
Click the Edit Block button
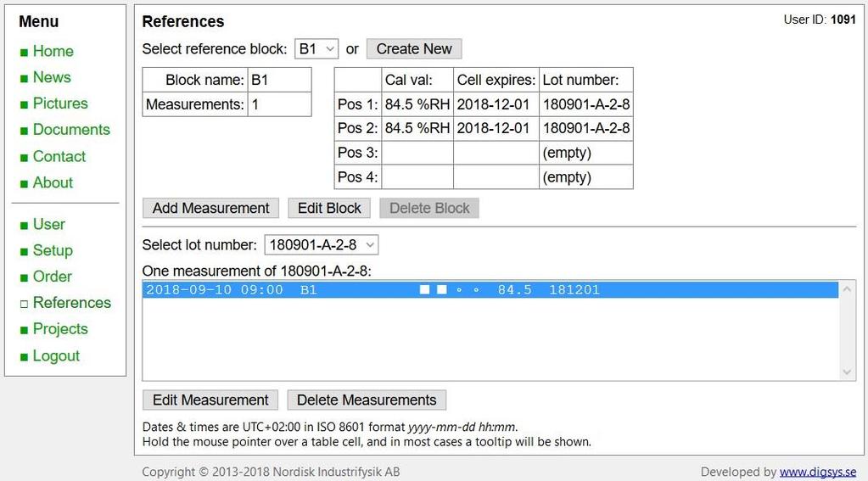coord(329,208)
